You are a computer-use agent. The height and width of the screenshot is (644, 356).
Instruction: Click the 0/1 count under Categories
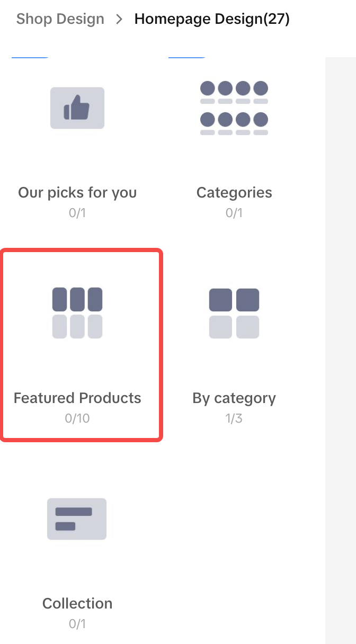pyautogui.click(x=234, y=213)
